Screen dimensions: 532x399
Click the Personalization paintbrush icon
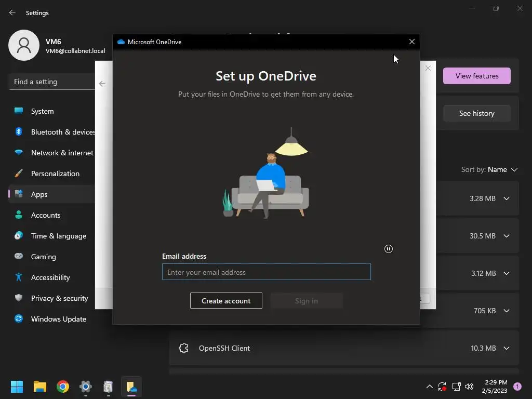(x=19, y=173)
